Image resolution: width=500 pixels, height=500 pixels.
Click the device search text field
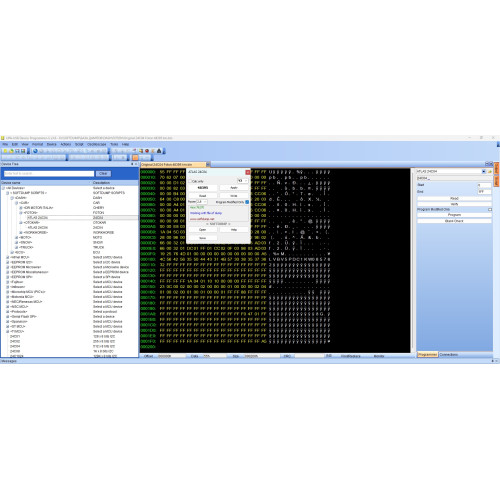coord(49,173)
